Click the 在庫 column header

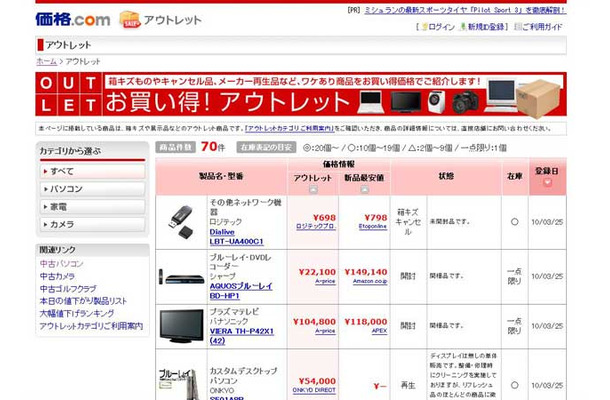[x=514, y=176]
